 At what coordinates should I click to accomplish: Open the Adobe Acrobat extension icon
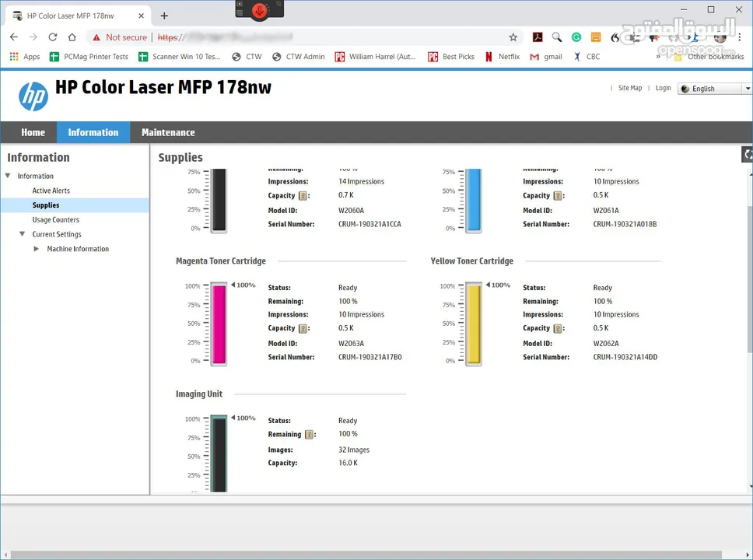click(x=538, y=37)
